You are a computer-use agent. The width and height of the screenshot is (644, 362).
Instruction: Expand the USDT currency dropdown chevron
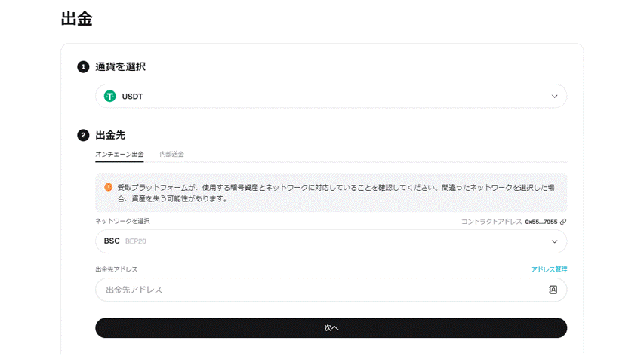point(554,97)
